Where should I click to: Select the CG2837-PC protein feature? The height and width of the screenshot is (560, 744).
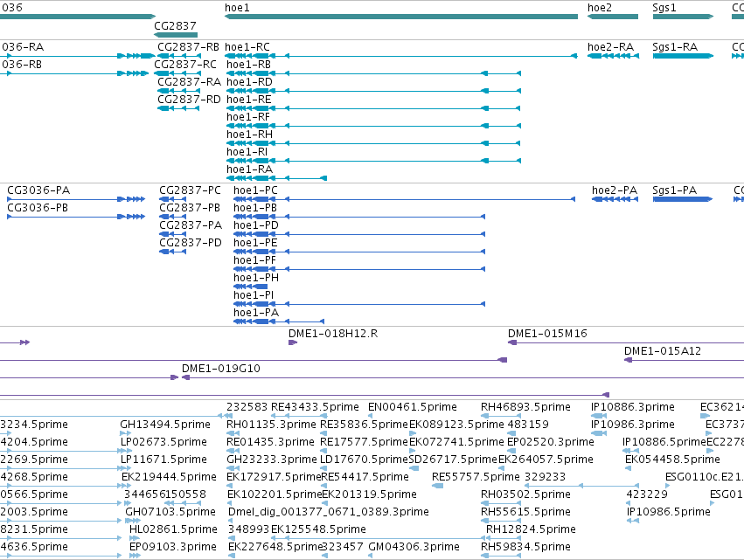coord(173,199)
